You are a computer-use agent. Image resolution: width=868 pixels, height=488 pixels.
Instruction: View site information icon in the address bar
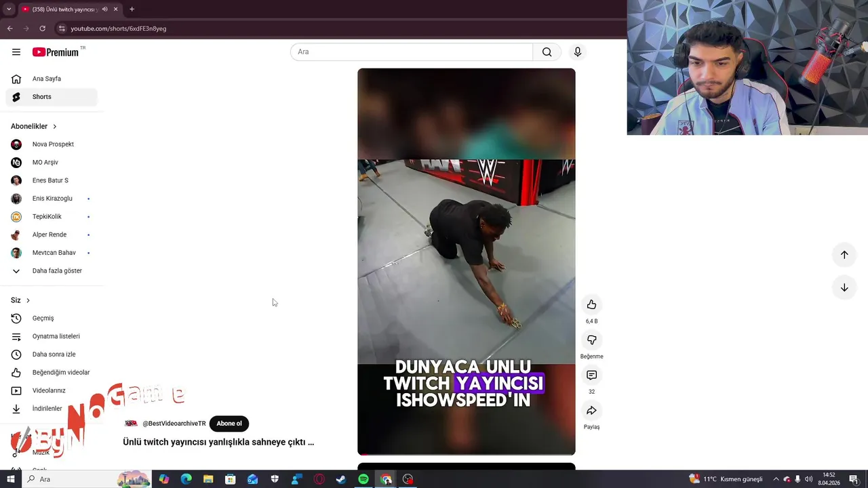62,28
